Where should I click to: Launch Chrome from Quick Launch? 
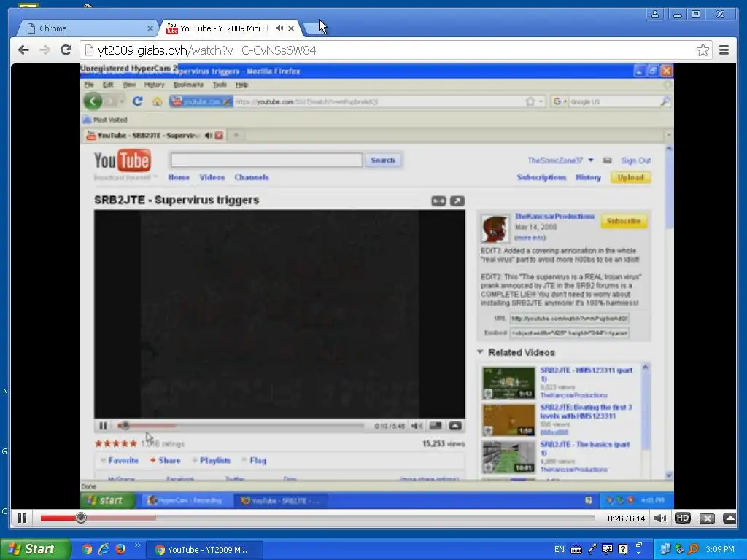[87, 549]
